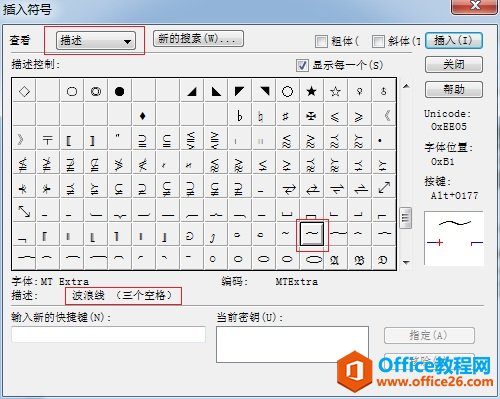Open the 查看 dropdown showing 描述
The image size is (500, 399).
(96, 41)
